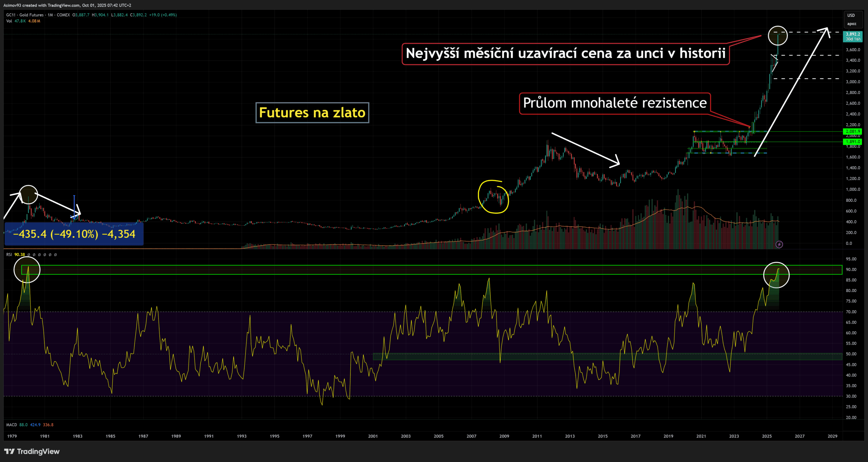The width and height of the screenshot is (868, 462).
Task: Select the MACD indicator legend label
Action: (x=12, y=425)
